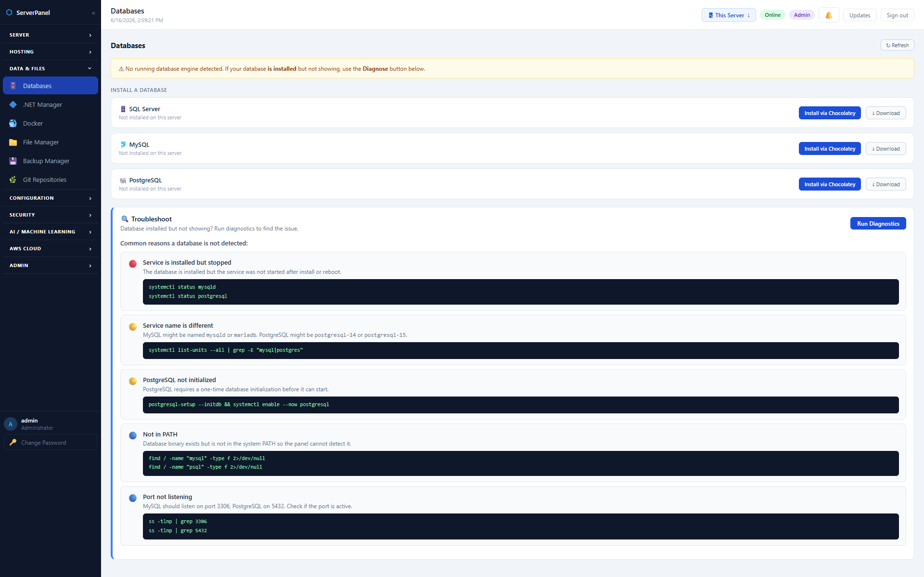This screenshot has height=577, width=924.
Task: Install SQL Server via Chocolatey
Action: pyautogui.click(x=830, y=113)
